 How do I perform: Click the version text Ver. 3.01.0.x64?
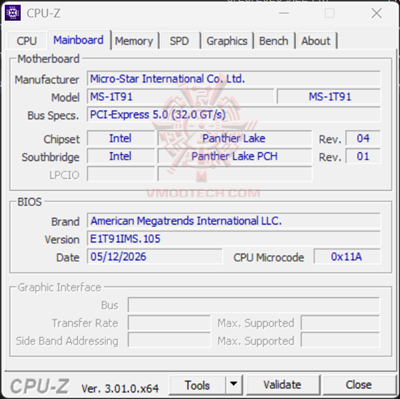pyautogui.click(x=120, y=389)
